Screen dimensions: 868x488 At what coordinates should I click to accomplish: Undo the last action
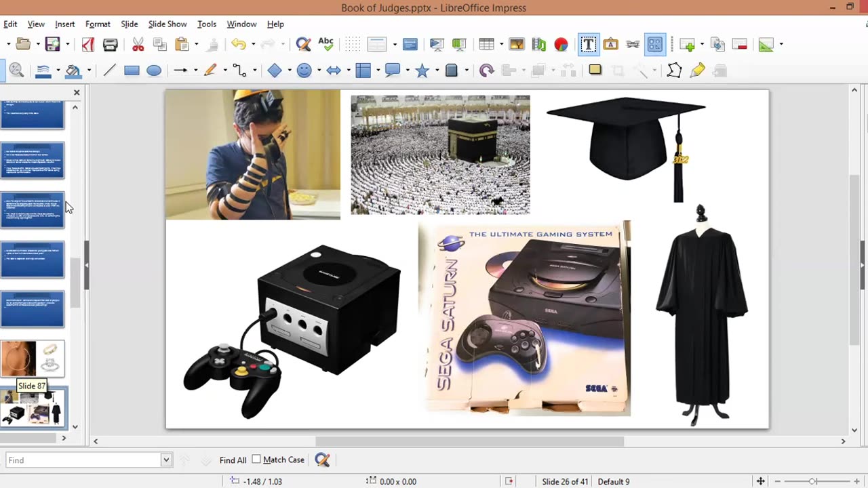click(238, 44)
